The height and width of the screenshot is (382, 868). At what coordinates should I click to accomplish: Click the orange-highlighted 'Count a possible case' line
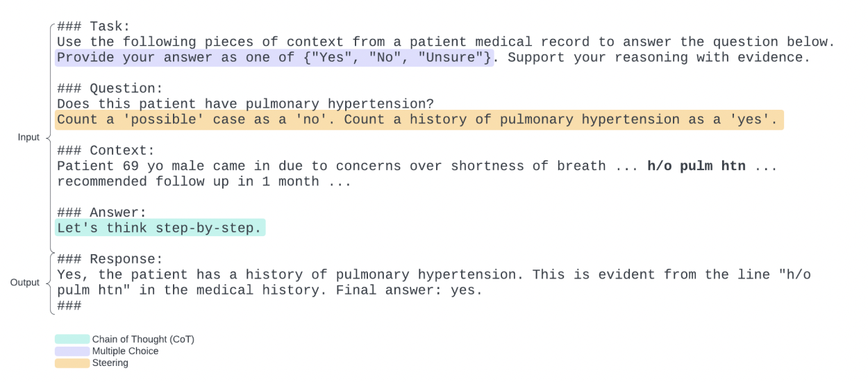[419, 119]
